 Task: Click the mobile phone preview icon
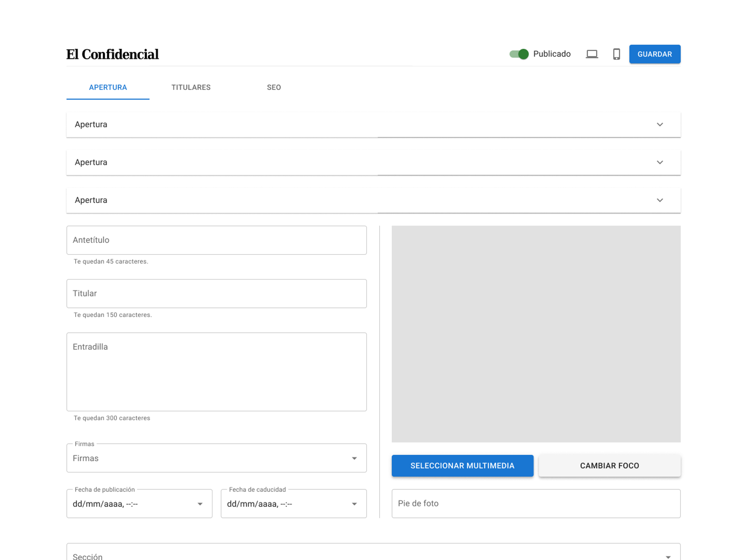616,54
